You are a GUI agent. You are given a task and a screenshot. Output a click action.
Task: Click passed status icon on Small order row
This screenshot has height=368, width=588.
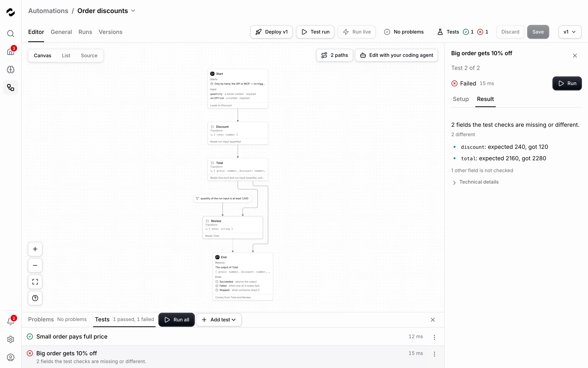[30, 337]
